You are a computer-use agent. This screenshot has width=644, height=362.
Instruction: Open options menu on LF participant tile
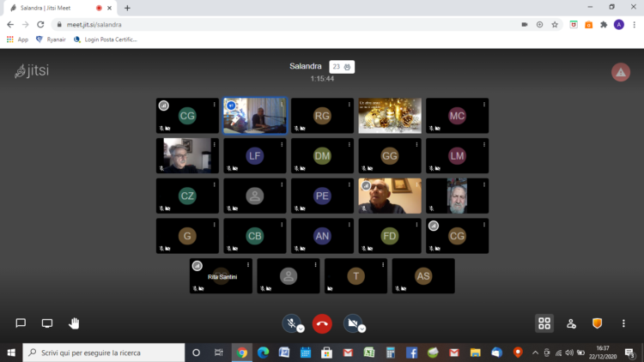click(x=282, y=144)
